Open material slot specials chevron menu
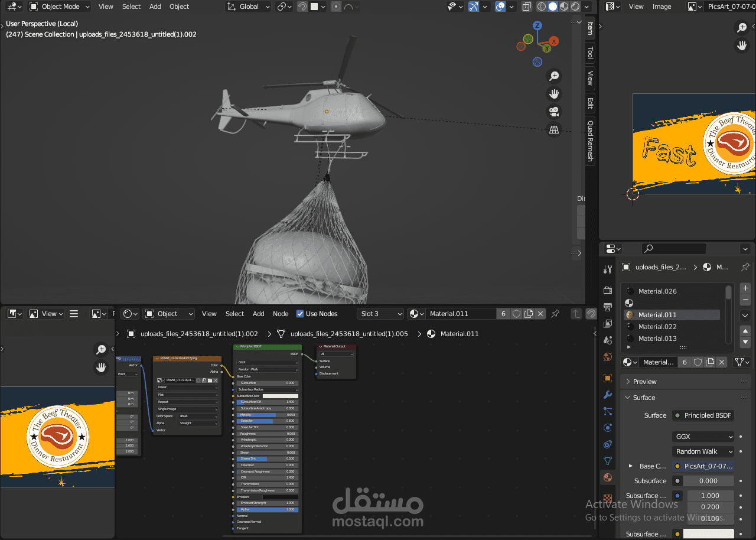The height and width of the screenshot is (540, 756). tap(745, 315)
